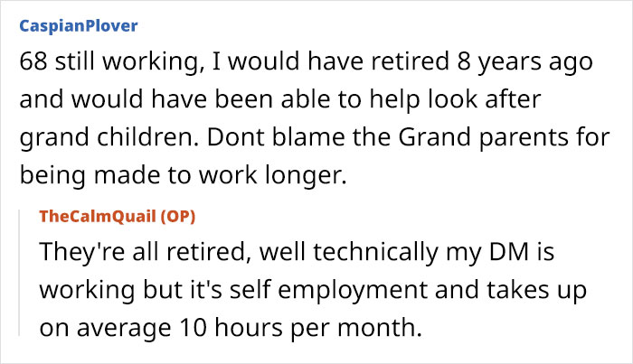Screen dimensions: 633x364
Task: Collapse the reply using the vertical thread line
Action: point(19,273)
